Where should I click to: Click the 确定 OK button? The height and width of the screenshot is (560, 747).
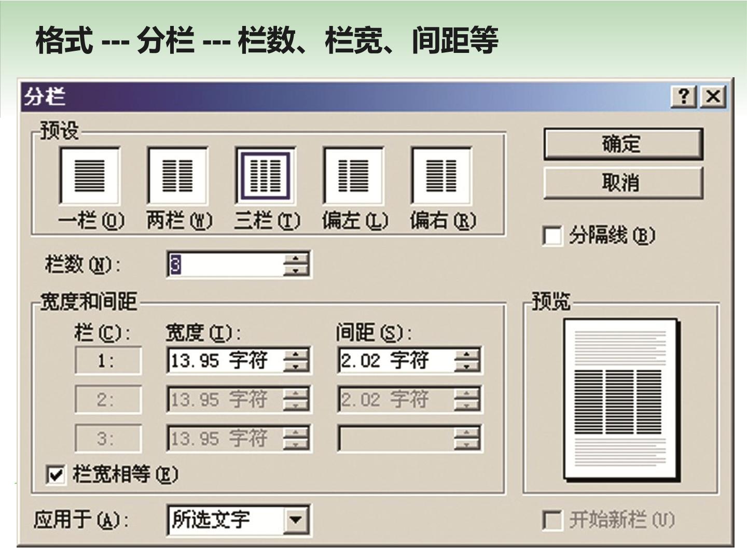(x=623, y=144)
